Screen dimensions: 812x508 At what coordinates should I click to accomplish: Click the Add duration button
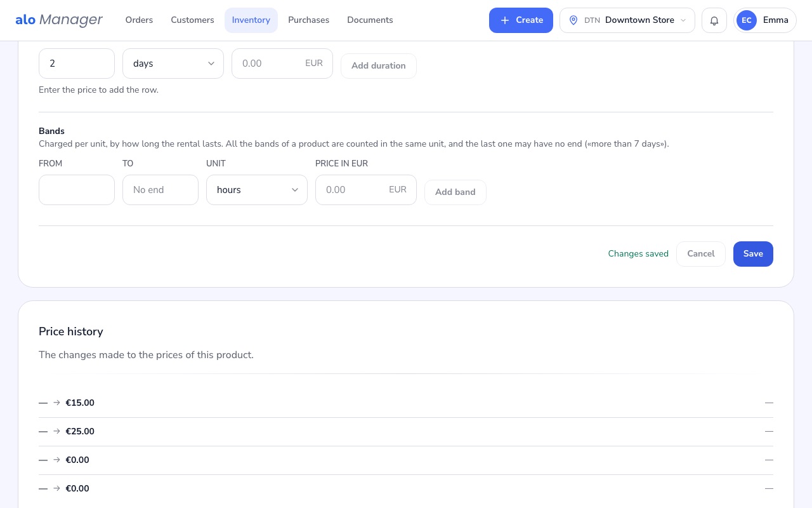click(379, 65)
